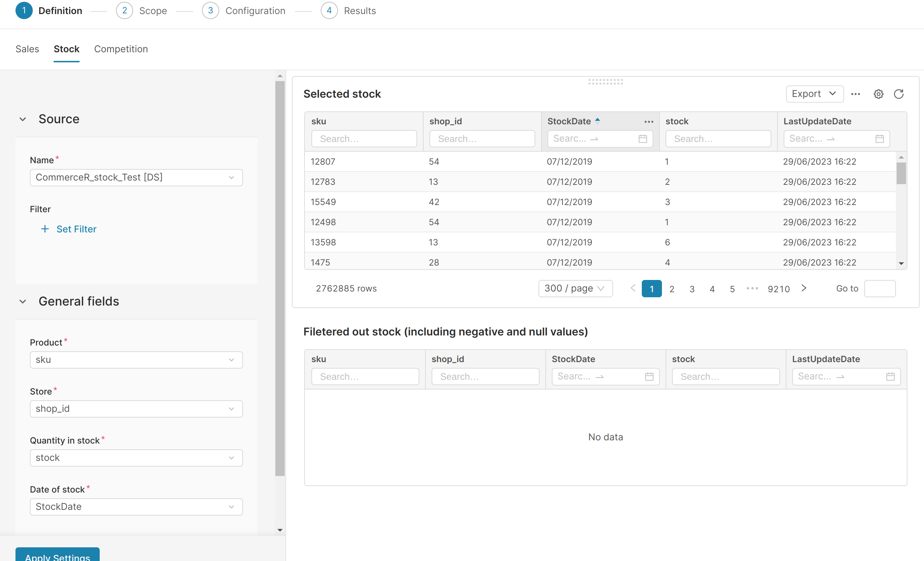Open the 300 / page size dropdown
Viewport: 924px width, 561px height.
click(575, 288)
